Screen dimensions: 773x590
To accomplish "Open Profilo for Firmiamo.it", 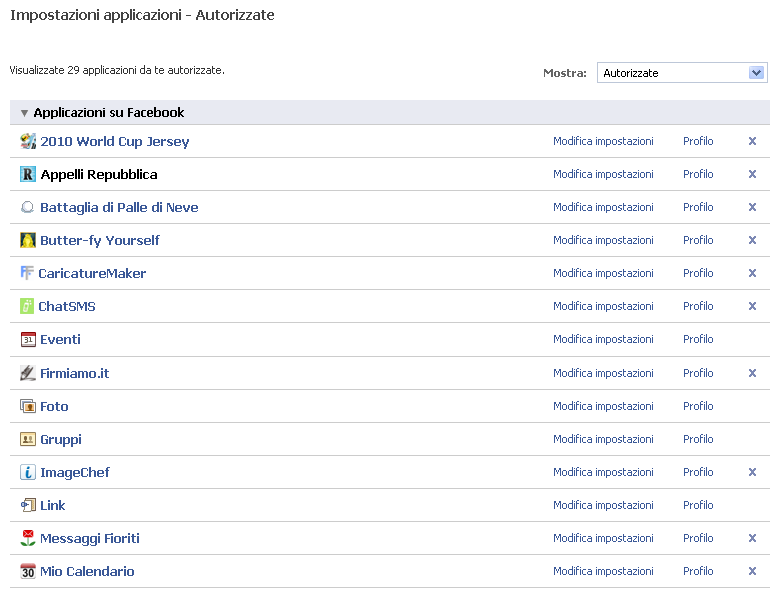I will (x=698, y=374).
